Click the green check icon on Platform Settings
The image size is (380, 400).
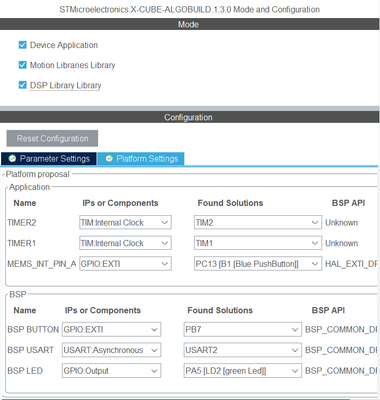tap(109, 159)
